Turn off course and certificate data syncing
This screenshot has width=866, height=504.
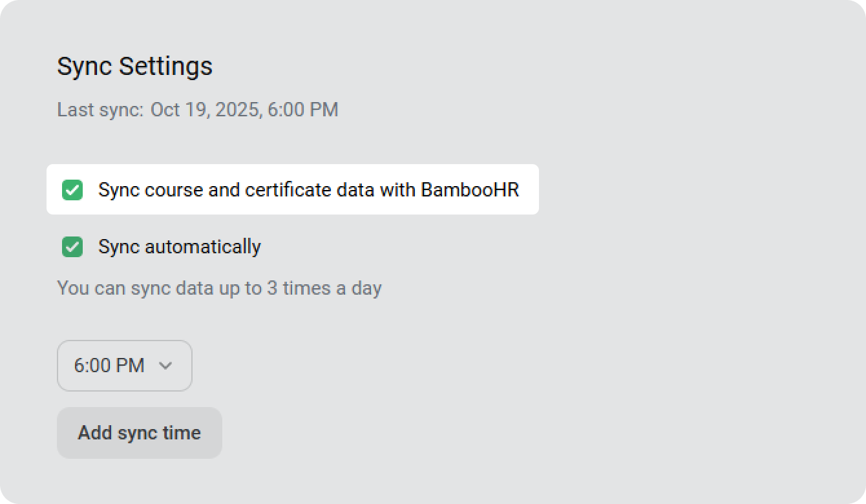pos(72,190)
